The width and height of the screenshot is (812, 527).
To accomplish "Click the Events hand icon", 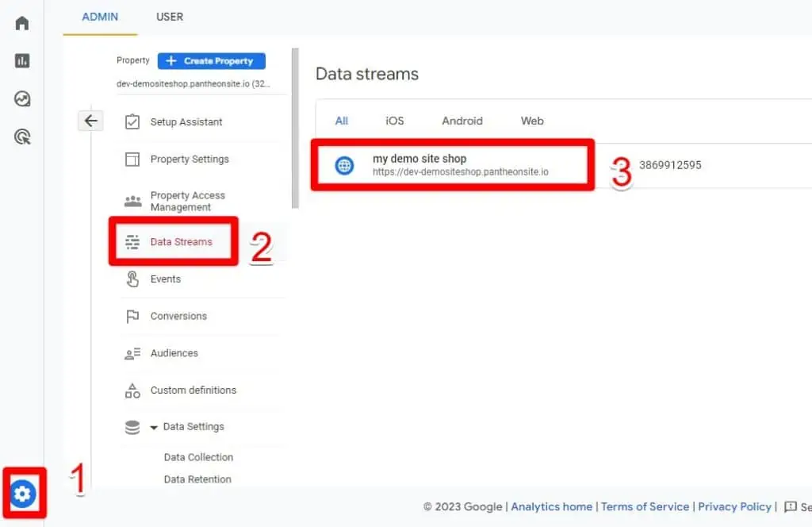I will point(132,279).
